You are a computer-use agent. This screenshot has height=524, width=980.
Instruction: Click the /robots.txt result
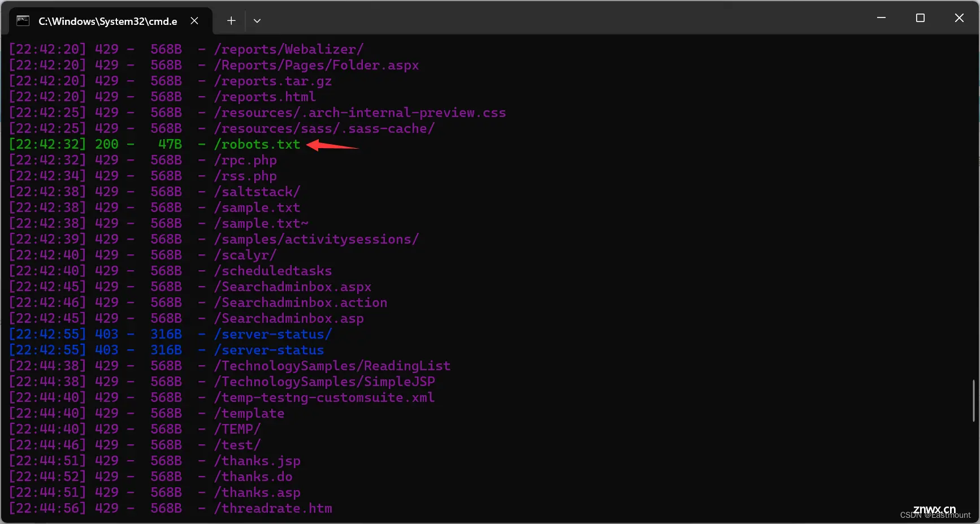[257, 145]
